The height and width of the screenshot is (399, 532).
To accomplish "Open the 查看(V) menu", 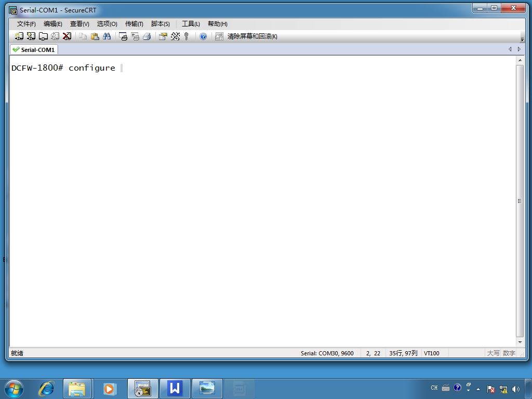I will [79, 24].
